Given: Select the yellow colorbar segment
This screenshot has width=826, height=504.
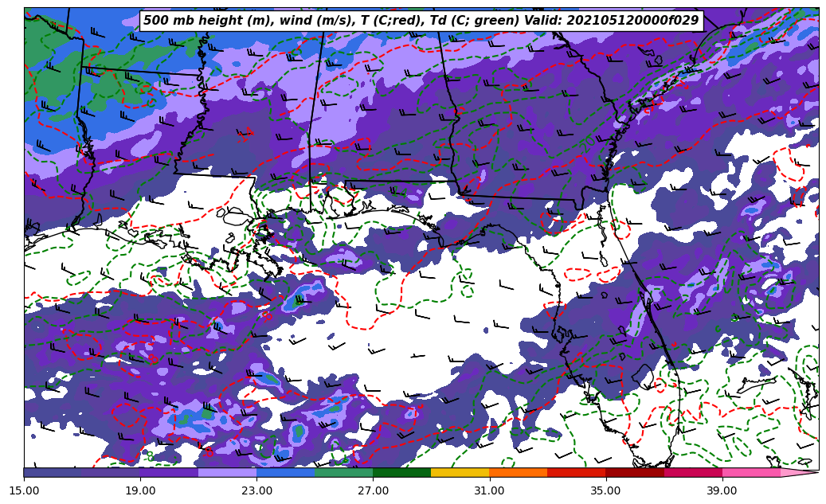Looking at the screenshot, I should click(x=460, y=472).
